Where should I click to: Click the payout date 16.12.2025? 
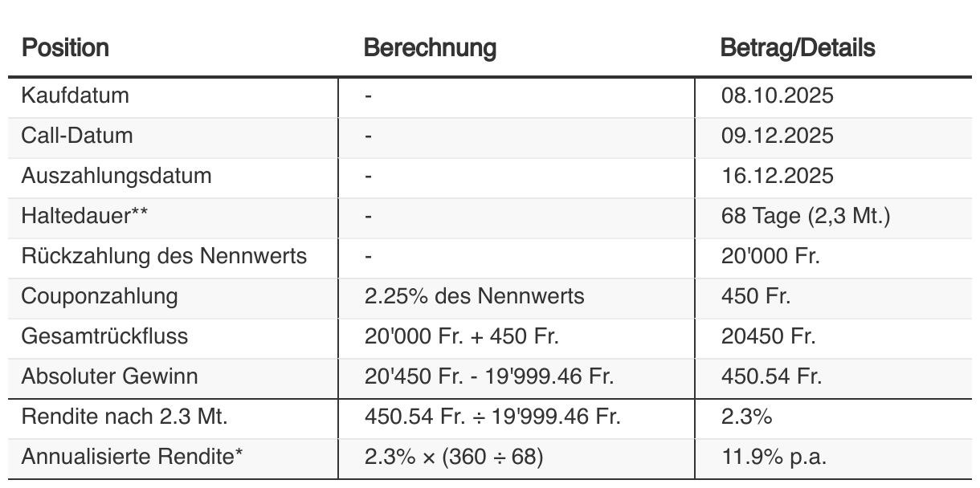pyautogui.click(x=777, y=176)
